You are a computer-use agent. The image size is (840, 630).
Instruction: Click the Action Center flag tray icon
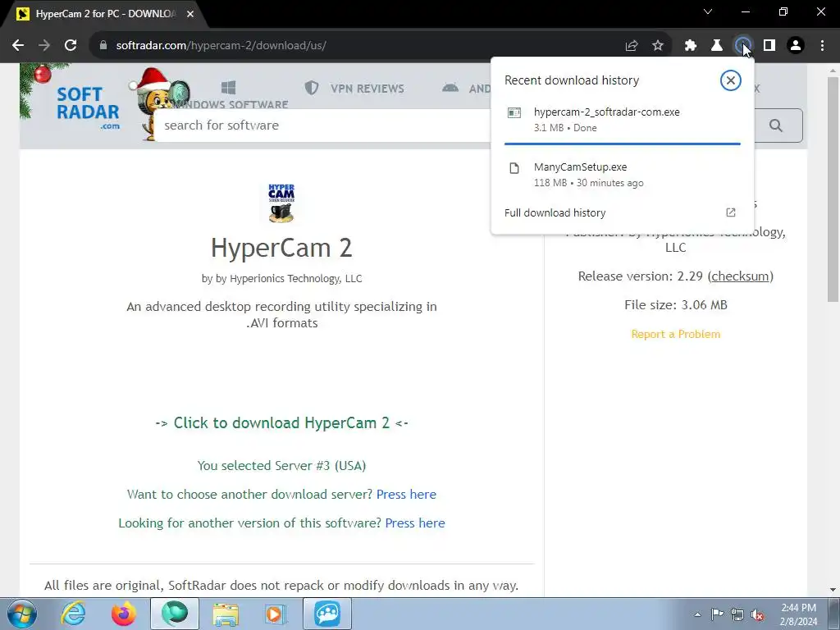(717, 614)
